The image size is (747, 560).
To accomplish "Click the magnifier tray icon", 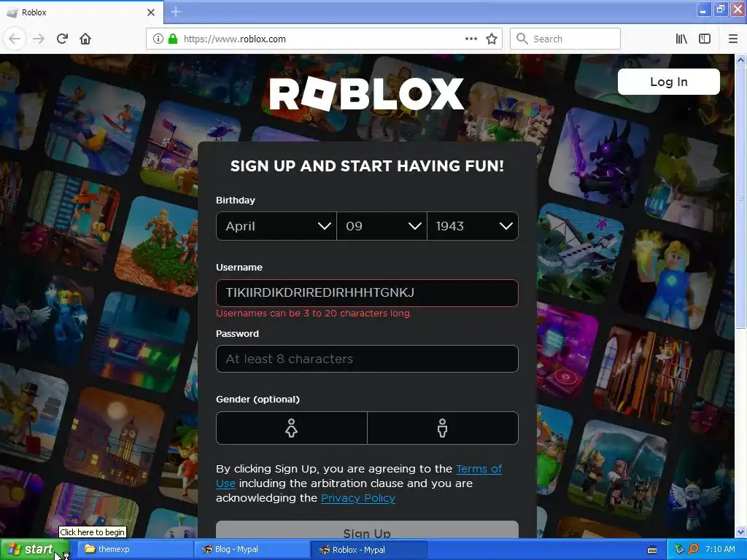I will point(693,550).
